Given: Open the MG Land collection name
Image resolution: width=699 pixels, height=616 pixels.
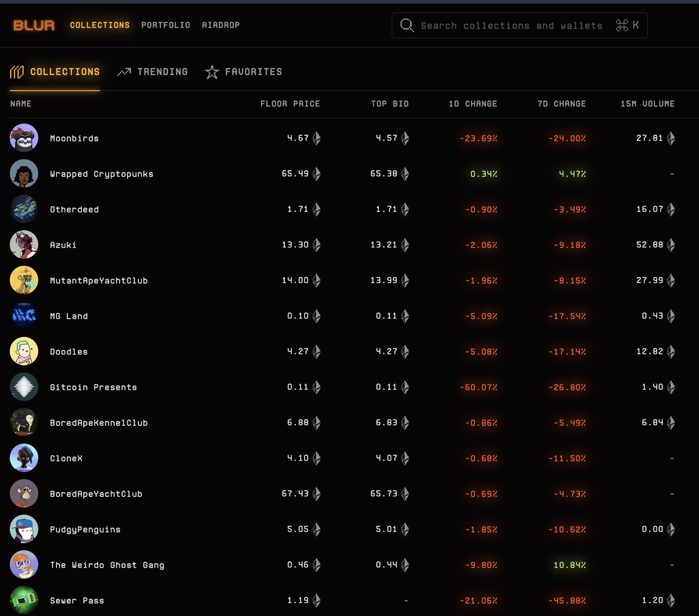Looking at the screenshot, I should click(69, 316).
